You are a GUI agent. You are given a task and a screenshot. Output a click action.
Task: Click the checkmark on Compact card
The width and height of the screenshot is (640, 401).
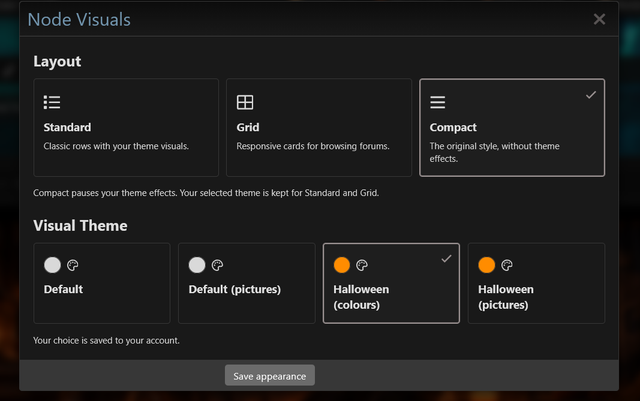pyautogui.click(x=591, y=95)
